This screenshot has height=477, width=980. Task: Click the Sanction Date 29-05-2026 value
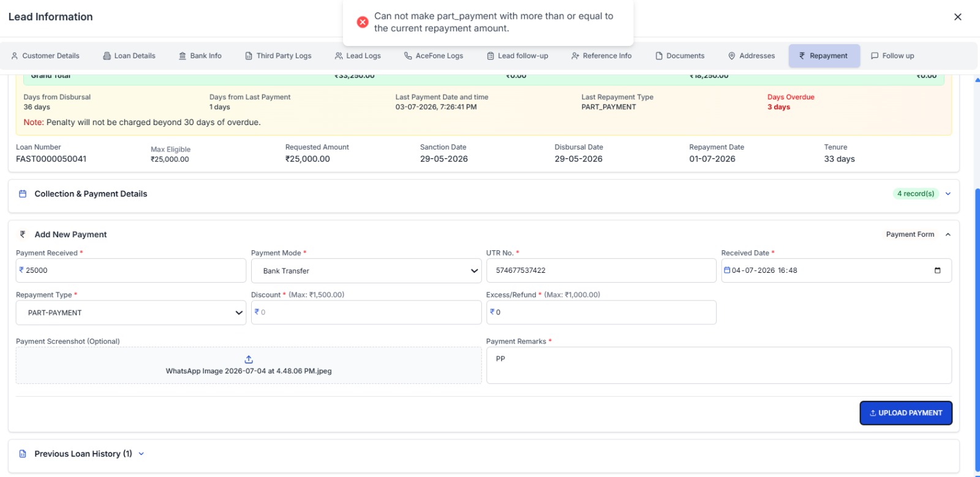click(444, 159)
